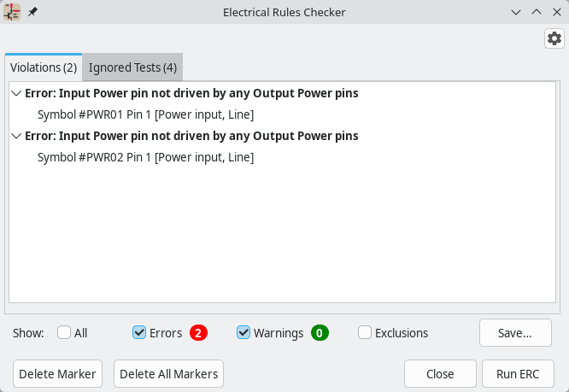
Task: Uncheck the Errors checkbox
Action: (x=139, y=333)
